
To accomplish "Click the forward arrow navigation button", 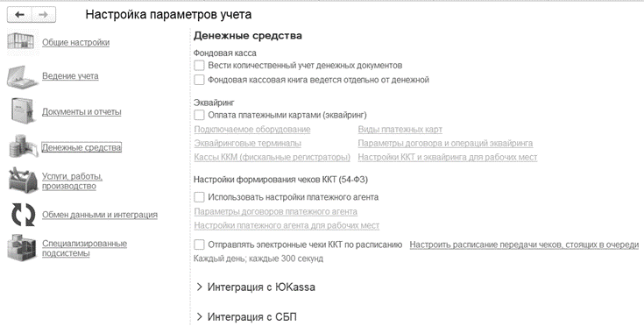I will click(44, 15).
